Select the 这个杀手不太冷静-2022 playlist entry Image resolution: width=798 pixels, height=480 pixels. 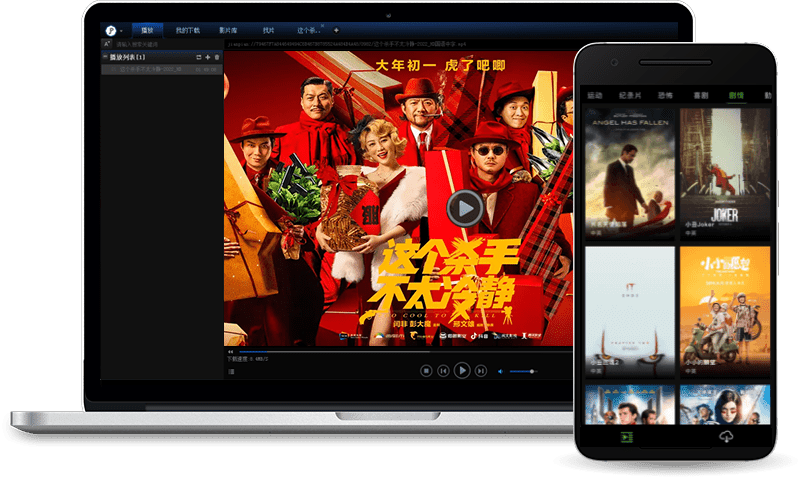pyautogui.click(x=162, y=69)
